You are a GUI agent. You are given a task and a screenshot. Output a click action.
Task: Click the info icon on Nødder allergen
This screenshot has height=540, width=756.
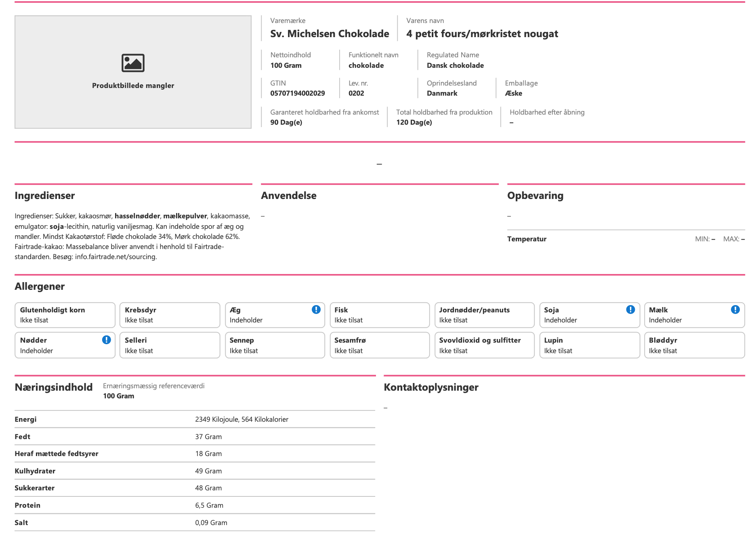[107, 340]
